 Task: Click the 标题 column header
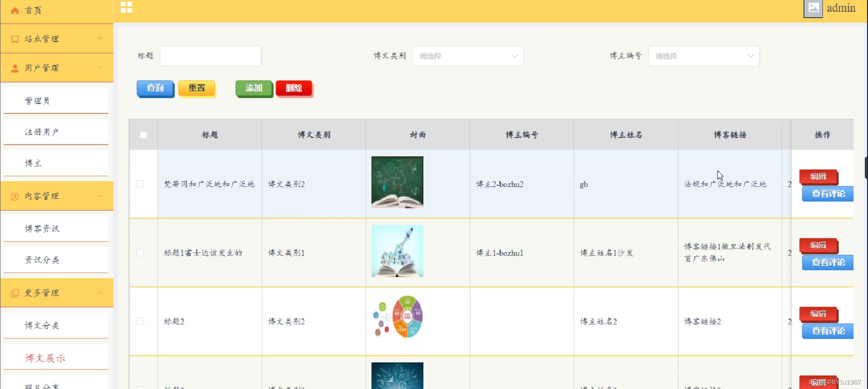point(210,134)
